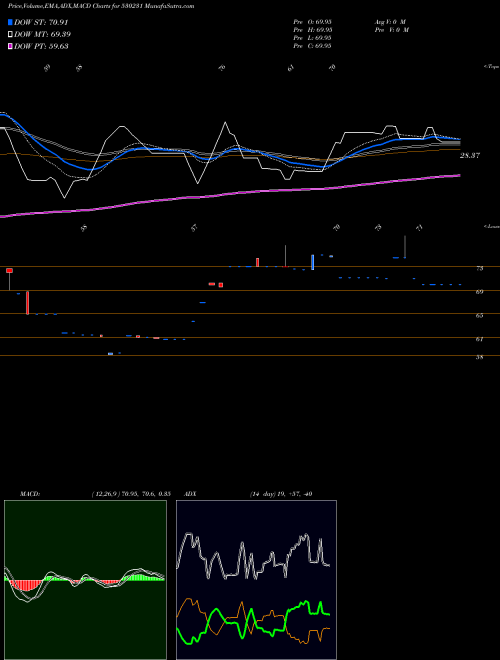This screenshot has height=660, width=500.
Task: Open the dark blue ADX indicator chart panel
Action: point(256,580)
